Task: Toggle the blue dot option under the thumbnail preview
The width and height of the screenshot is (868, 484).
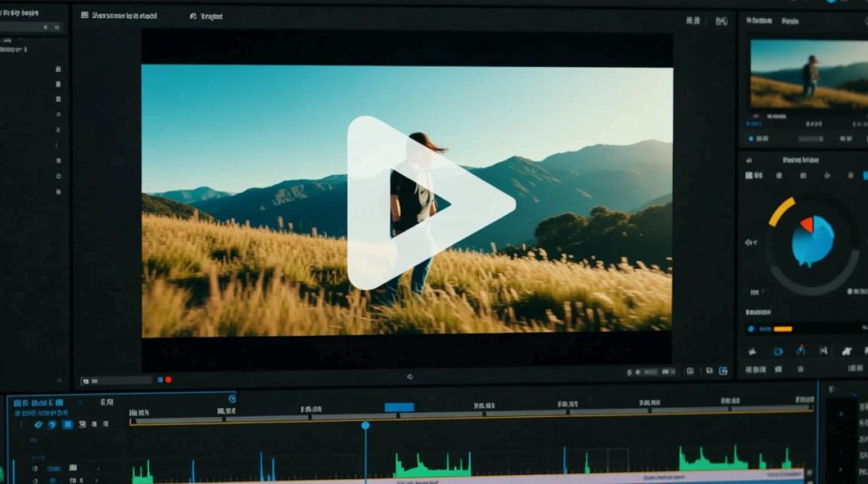Action: click(x=750, y=139)
